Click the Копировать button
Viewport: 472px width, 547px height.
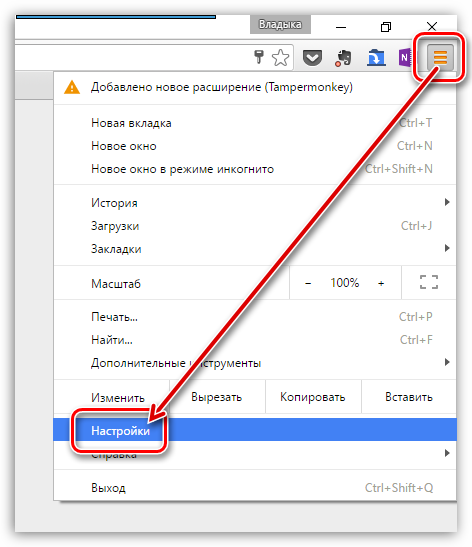tap(313, 397)
